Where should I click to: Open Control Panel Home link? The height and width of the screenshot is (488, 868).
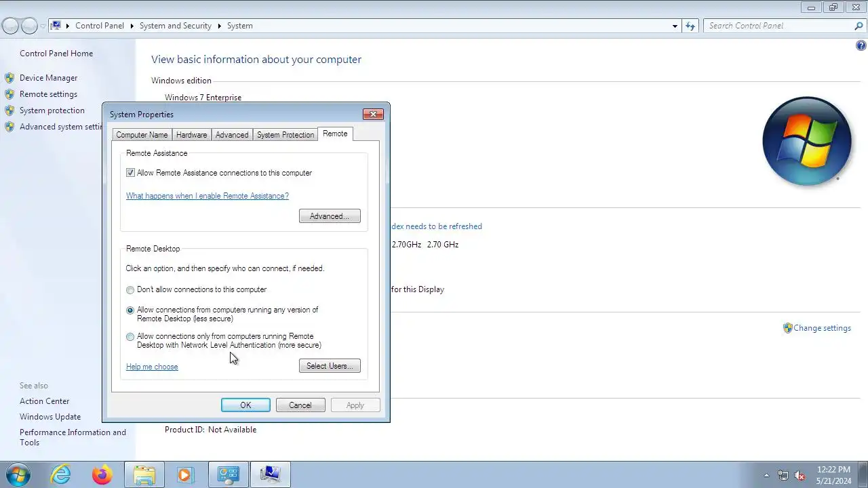[x=56, y=54]
